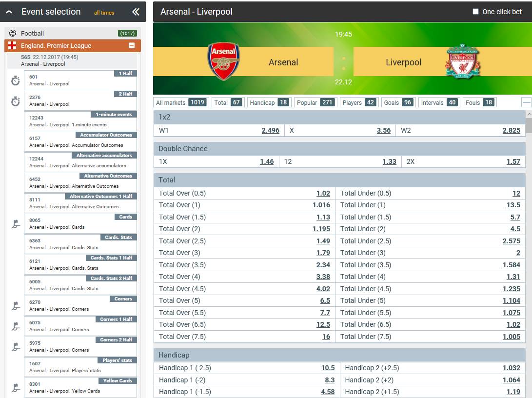Open the 6452 Alternative Outcomes entry

coord(80,182)
